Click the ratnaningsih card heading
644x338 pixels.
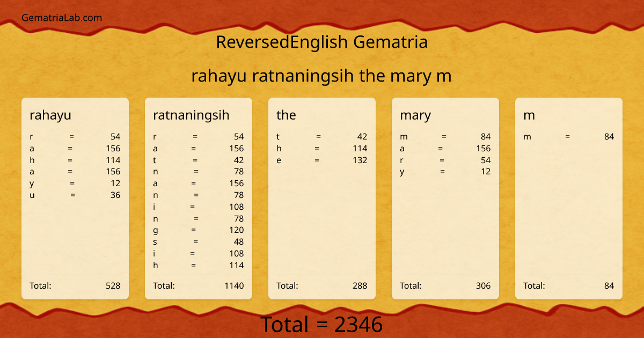click(x=191, y=115)
